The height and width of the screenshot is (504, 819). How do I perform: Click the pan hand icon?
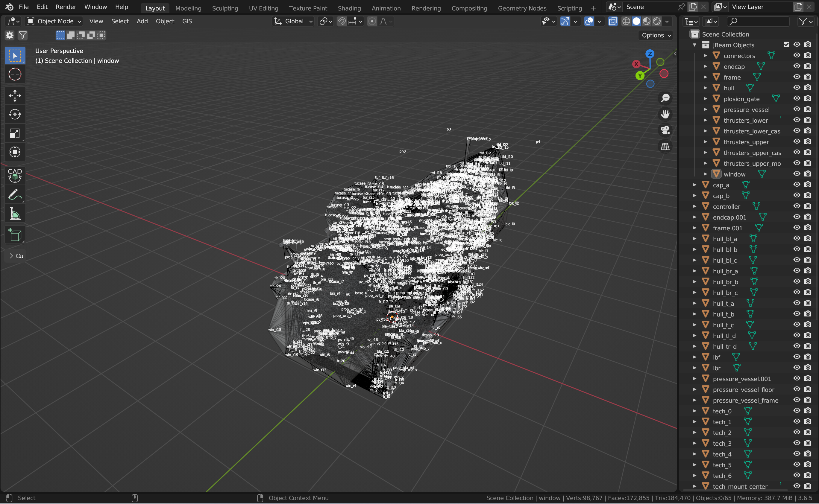coord(665,114)
